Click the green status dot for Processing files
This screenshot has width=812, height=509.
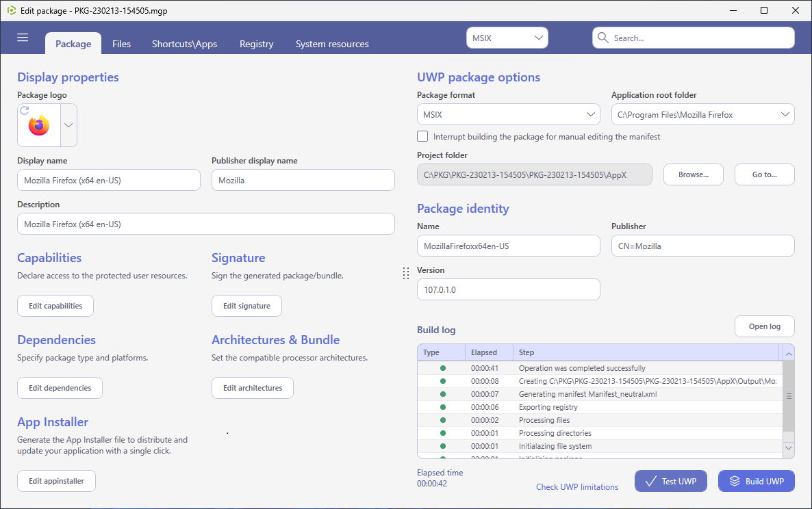point(443,420)
